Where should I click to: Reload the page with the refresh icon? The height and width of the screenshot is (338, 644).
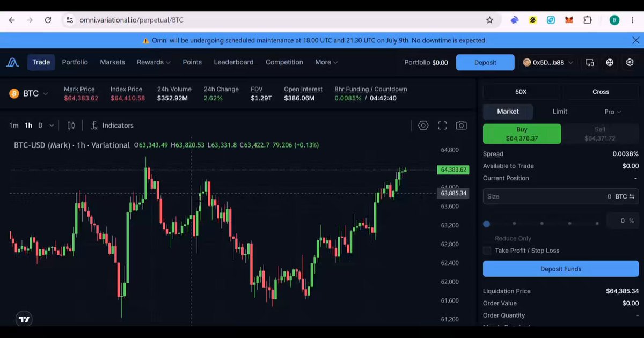click(x=48, y=20)
